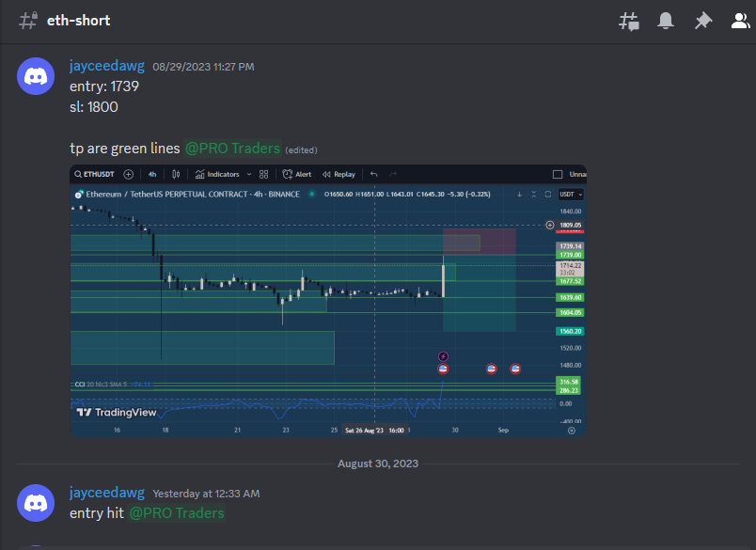Screen dimensions: 756x550
Task: Click the 1677.52 green price label
Action: [571, 281]
